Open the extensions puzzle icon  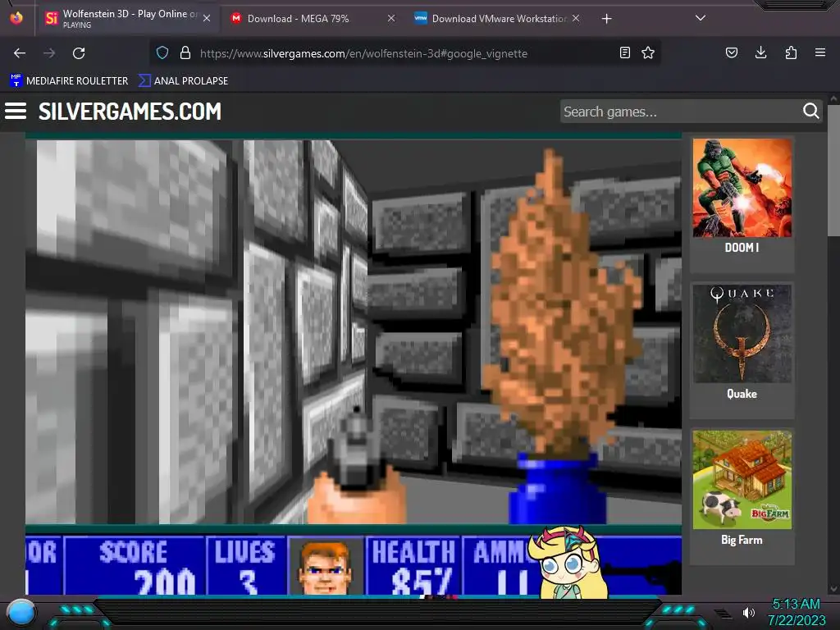(791, 52)
